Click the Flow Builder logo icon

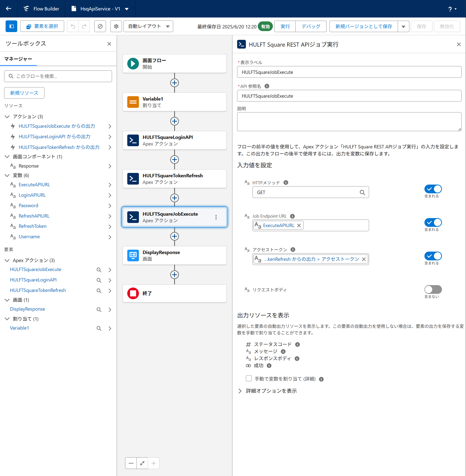tap(26, 8)
